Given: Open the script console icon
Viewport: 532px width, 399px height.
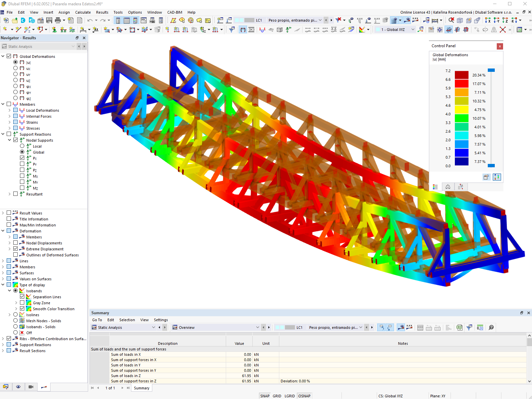Looking at the screenshot, I should pyautogui.click(x=144, y=20).
